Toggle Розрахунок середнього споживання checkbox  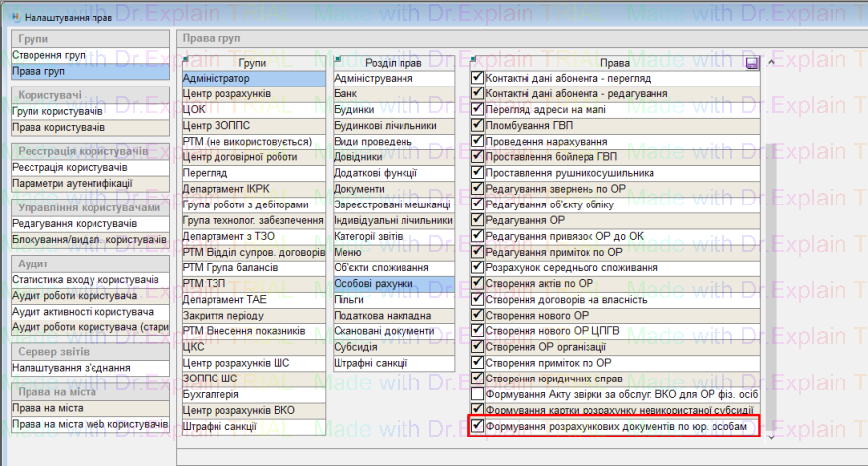[478, 267]
